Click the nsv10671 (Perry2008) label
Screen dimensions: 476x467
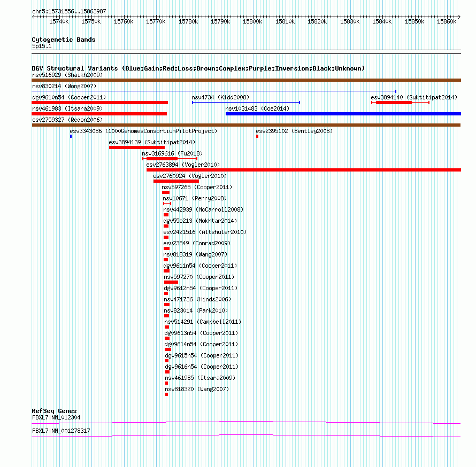(195, 198)
